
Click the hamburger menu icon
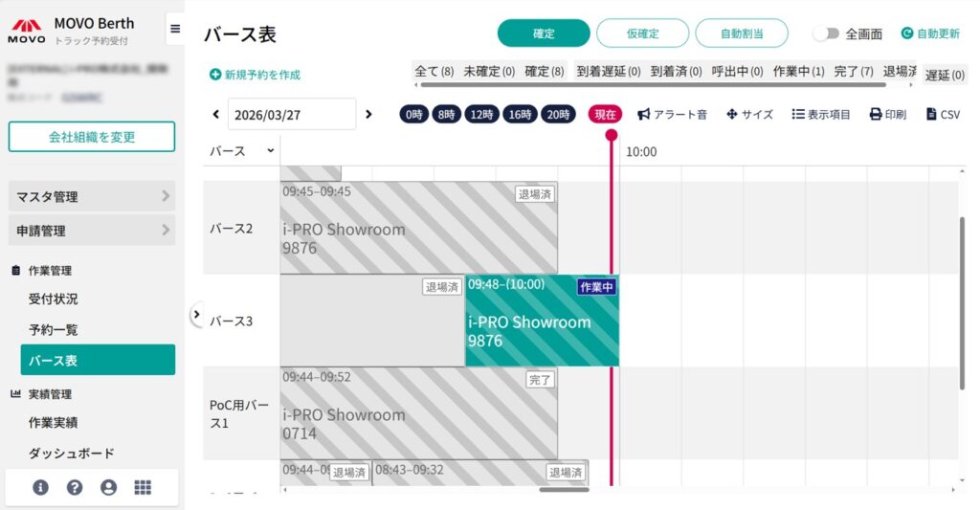coord(175,29)
